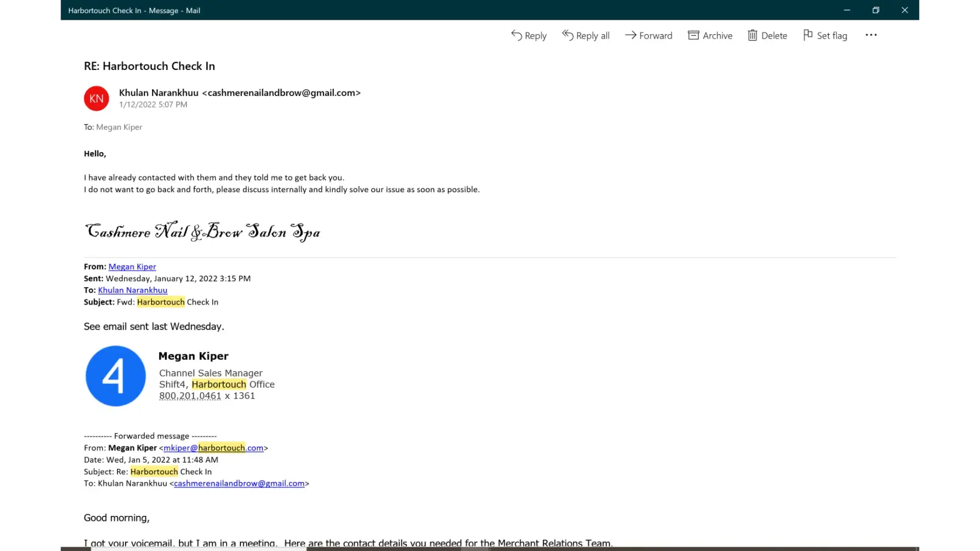
Task: Click the 800.201.0461 phone number
Action: [x=190, y=396]
